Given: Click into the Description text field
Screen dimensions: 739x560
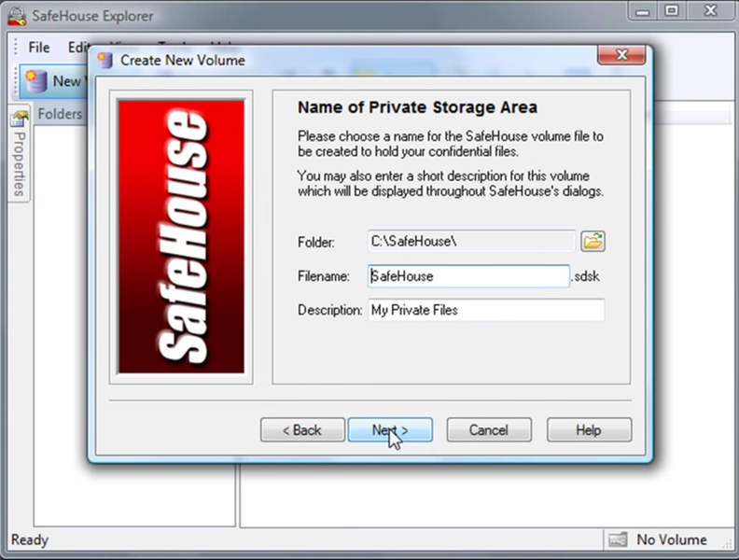Looking at the screenshot, I should click(x=486, y=310).
